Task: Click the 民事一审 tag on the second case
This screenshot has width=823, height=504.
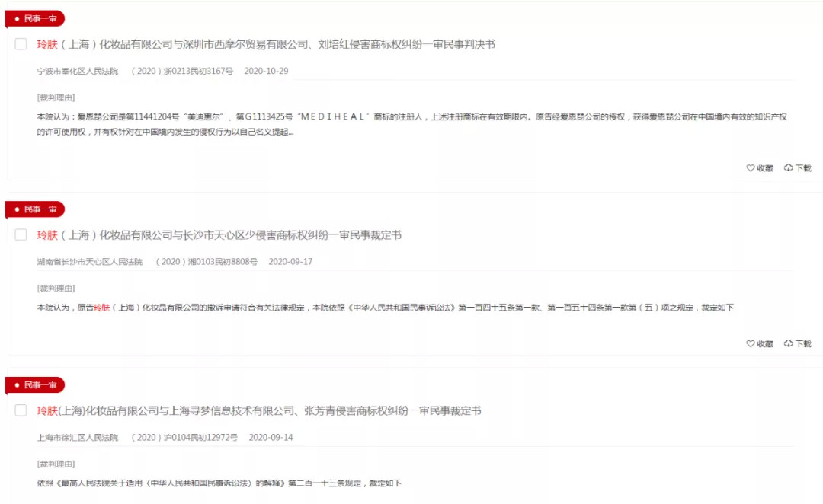Action: tap(34, 209)
